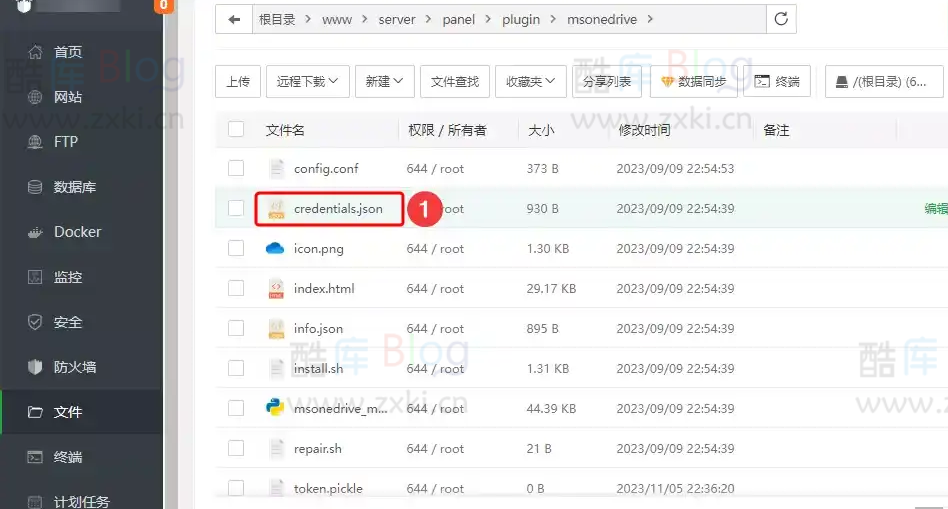Go to panel in the breadcrumb
This screenshot has width=948, height=509.
[x=458, y=20]
